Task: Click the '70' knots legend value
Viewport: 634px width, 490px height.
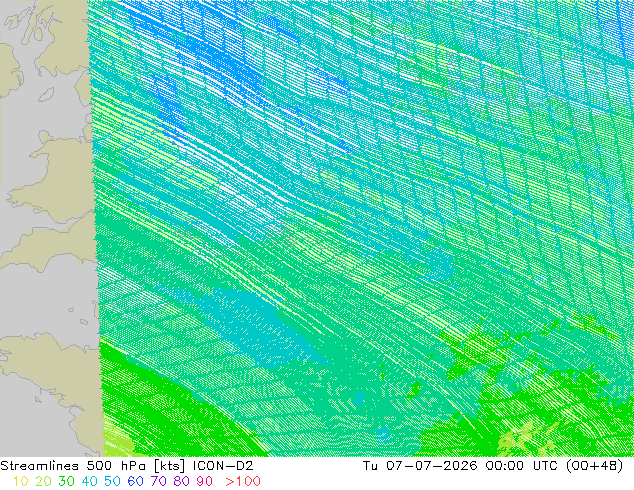Action: click(158, 481)
